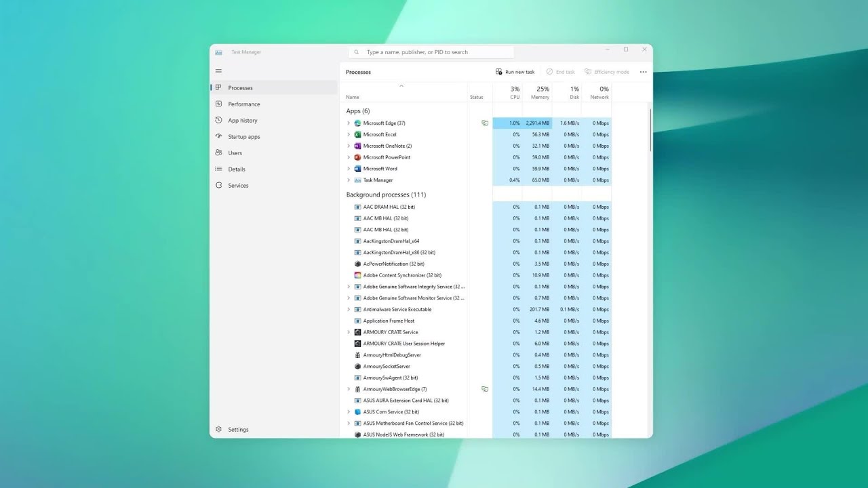Image resolution: width=868 pixels, height=488 pixels.
Task: Expand ASUS Com Service row
Action: pyautogui.click(x=349, y=412)
